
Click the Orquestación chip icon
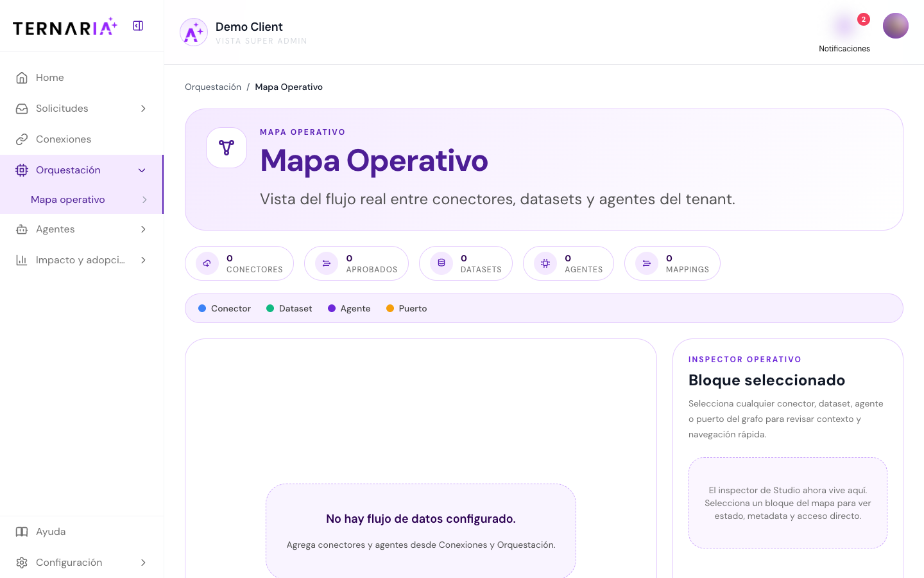[x=22, y=170]
